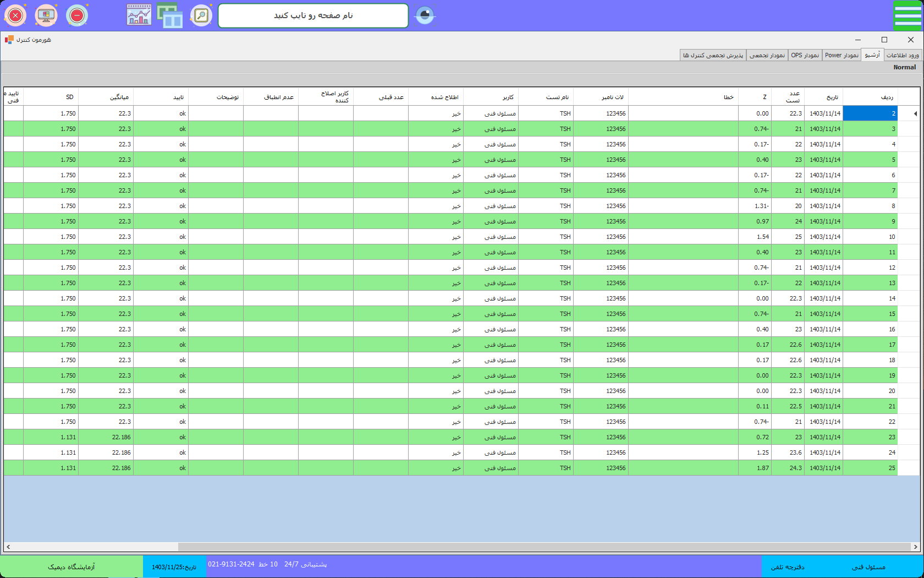Select row 10 in the ردیف column
924x578 pixels.
tap(870, 237)
